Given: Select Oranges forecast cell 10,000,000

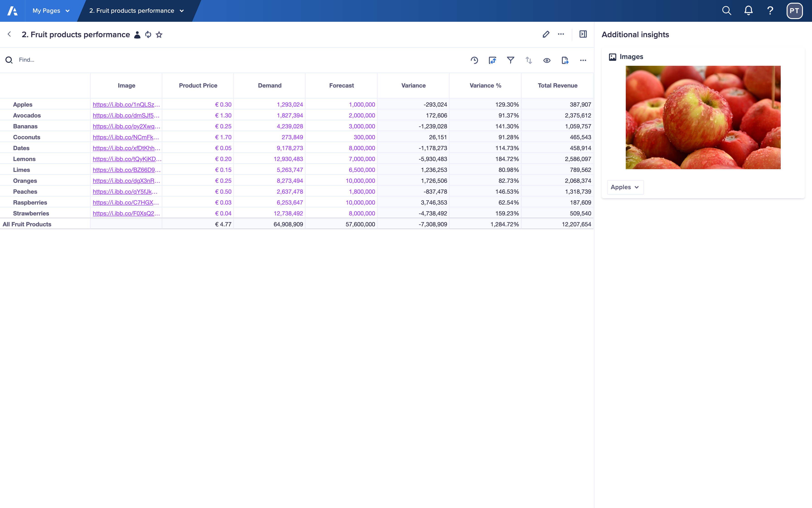Looking at the screenshot, I should [341, 181].
